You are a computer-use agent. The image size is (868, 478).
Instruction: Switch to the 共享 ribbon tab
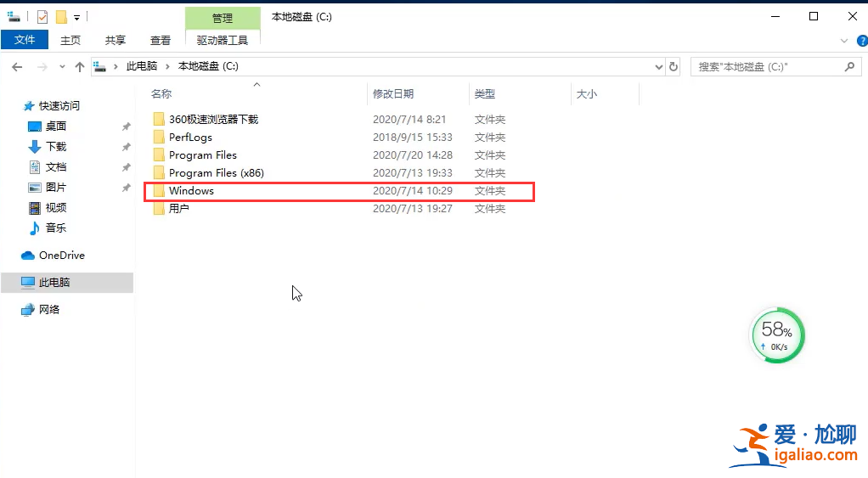pyautogui.click(x=116, y=41)
